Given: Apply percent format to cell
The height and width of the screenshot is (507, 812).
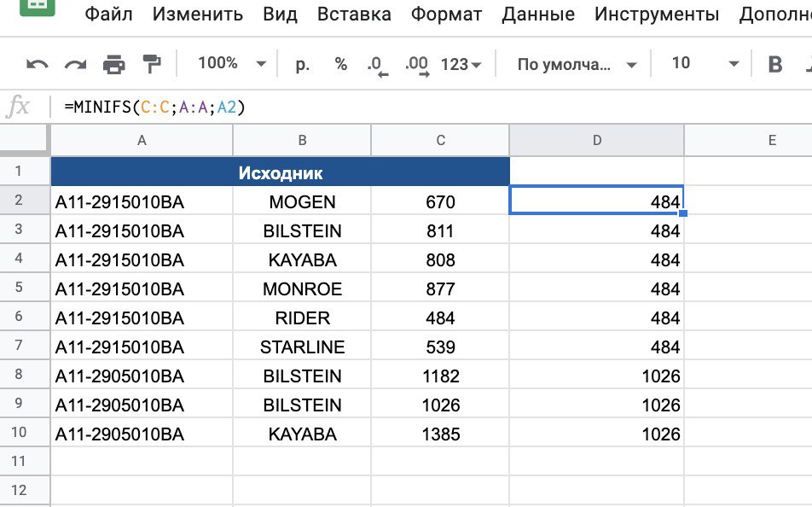Looking at the screenshot, I should (x=341, y=64).
